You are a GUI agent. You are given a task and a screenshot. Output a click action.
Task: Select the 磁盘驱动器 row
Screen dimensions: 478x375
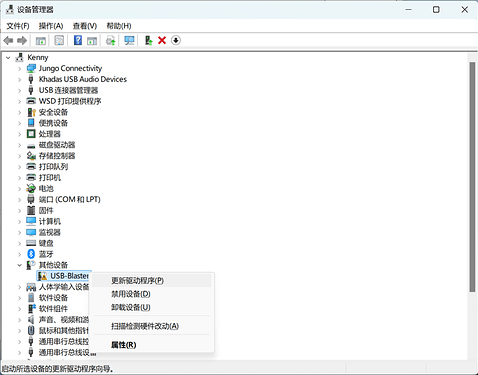point(57,145)
